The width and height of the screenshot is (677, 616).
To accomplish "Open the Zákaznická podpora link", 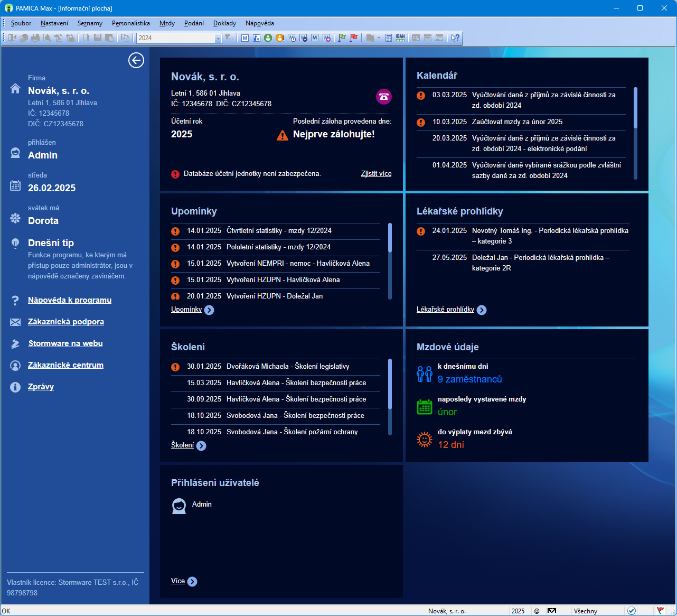I will pos(66,322).
